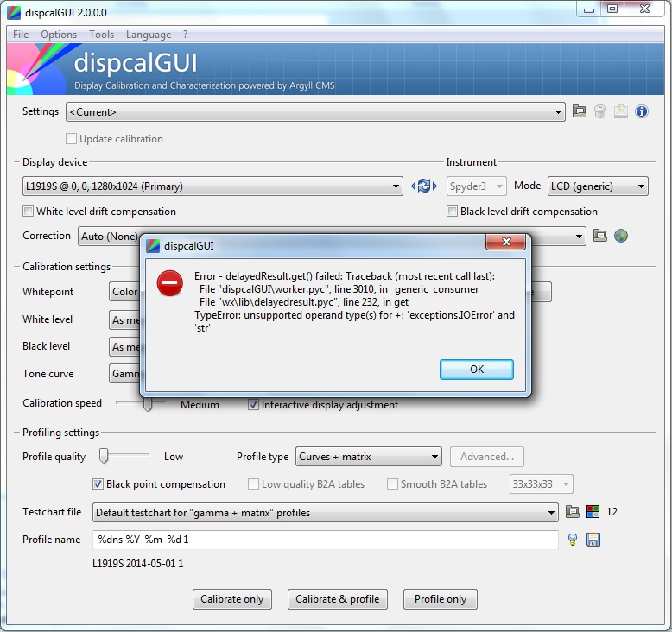The width and height of the screenshot is (672, 632).
Task: Click the 'L1919S 2014-05-01 1' profile name text
Action: (138, 564)
